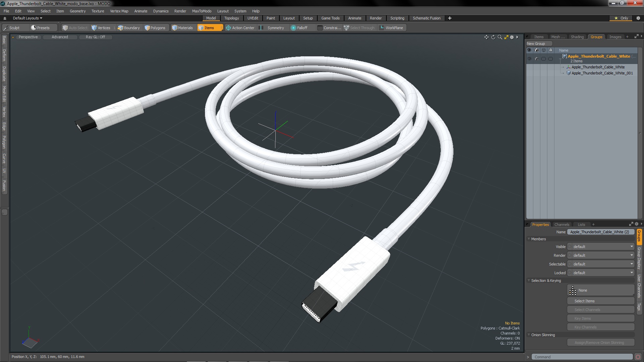Open the viewport settings gear icon
Screen dimensions: 644x362
pos(512,37)
